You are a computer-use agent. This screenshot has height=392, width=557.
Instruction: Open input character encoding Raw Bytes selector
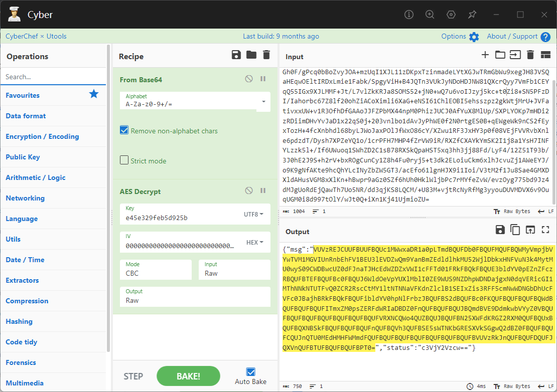coord(512,212)
